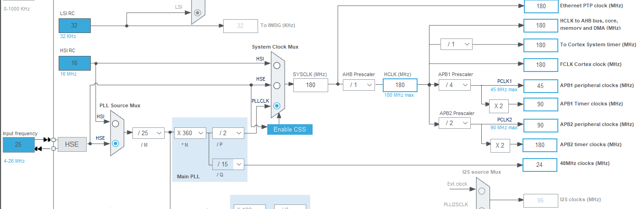Image resolution: width=644 pixels, height=209 pixels.
Task: Click the '45 MHz max' PCLK1 note
Action: click(x=504, y=89)
